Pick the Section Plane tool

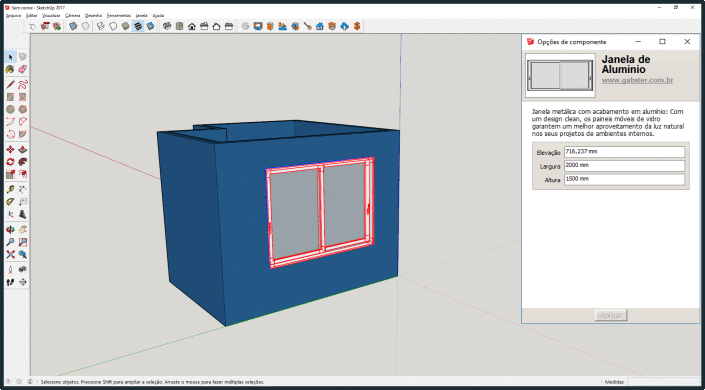[22, 282]
